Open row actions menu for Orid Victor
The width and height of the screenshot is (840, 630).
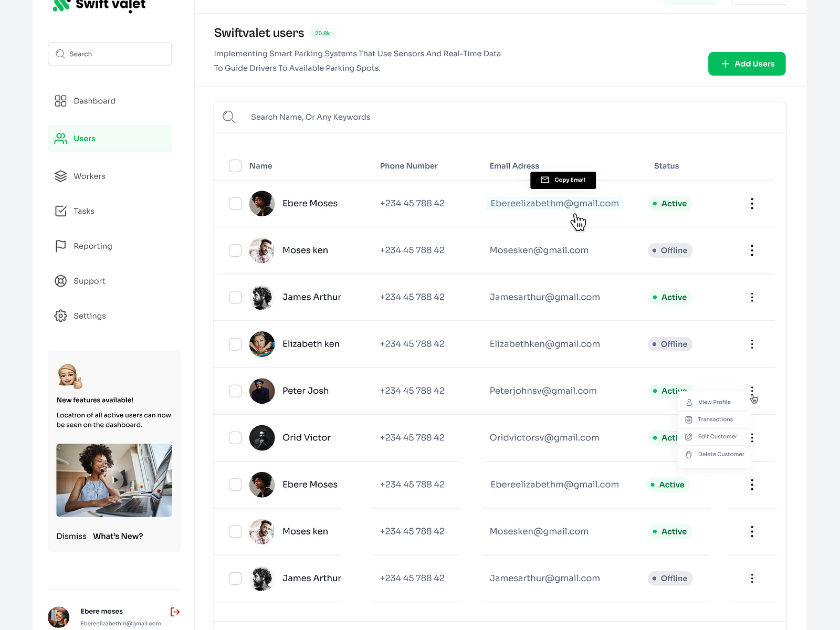point(752,437)
